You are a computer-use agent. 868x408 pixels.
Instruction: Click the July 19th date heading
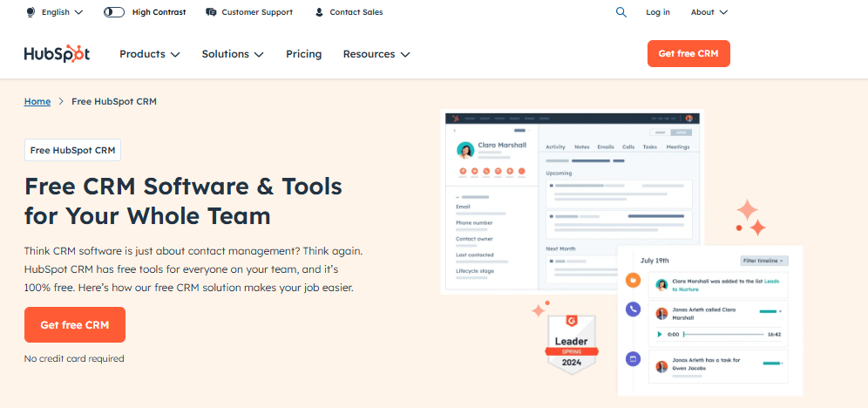[654, 261]
